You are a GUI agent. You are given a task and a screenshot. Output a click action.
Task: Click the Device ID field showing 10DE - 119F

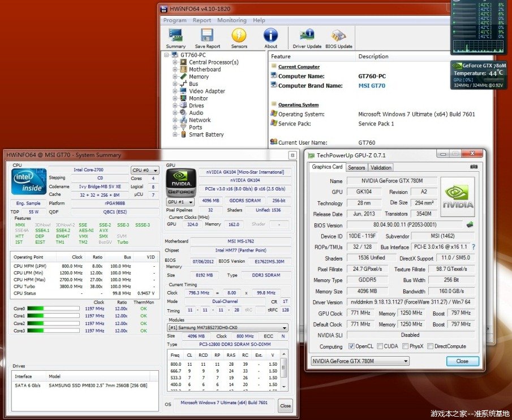pos(362,236)
